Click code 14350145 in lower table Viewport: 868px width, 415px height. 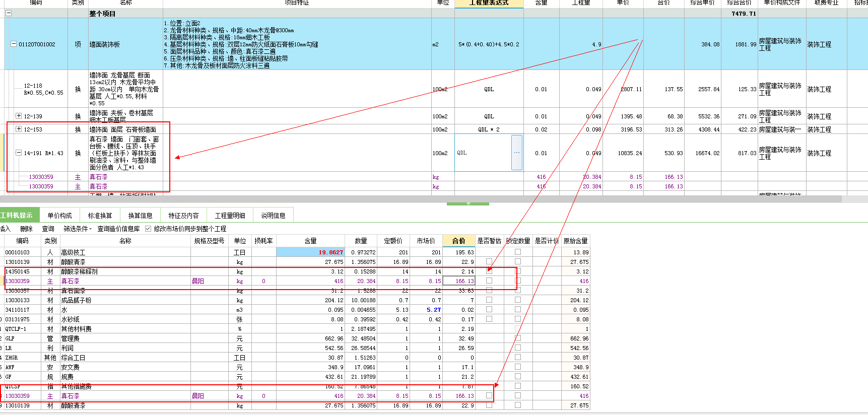click(x=18, y=271)
